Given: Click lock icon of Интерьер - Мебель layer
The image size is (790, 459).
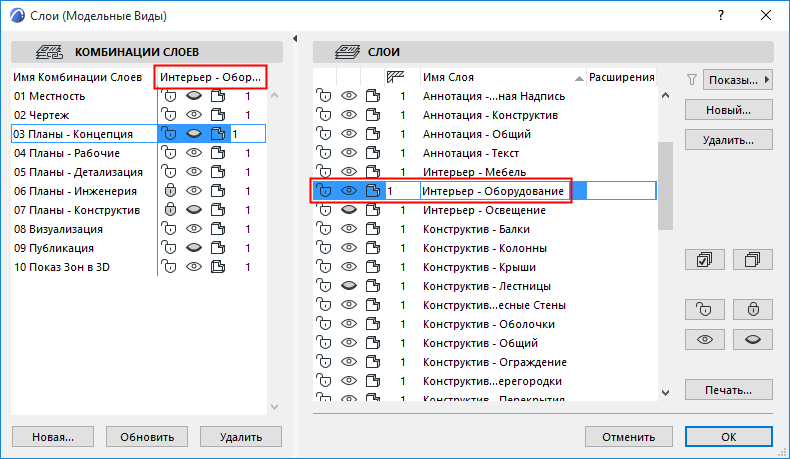Looking at the screenshot, I should tap(324, 171).
